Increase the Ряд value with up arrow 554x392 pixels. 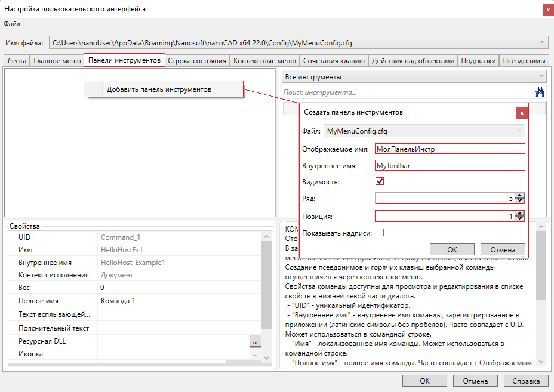tap(520, 196)
